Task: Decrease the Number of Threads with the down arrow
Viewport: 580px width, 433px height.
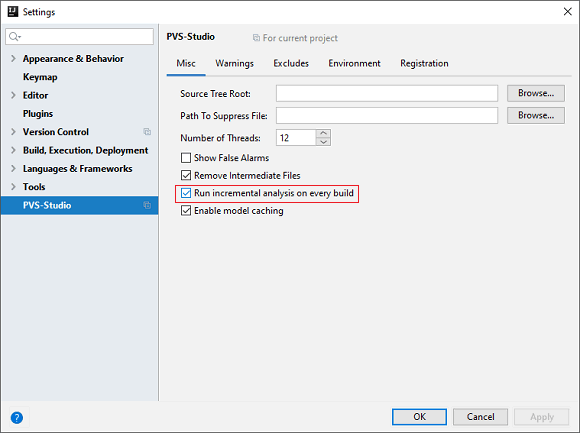Action: pyautogui.click(x=323, y=142)
